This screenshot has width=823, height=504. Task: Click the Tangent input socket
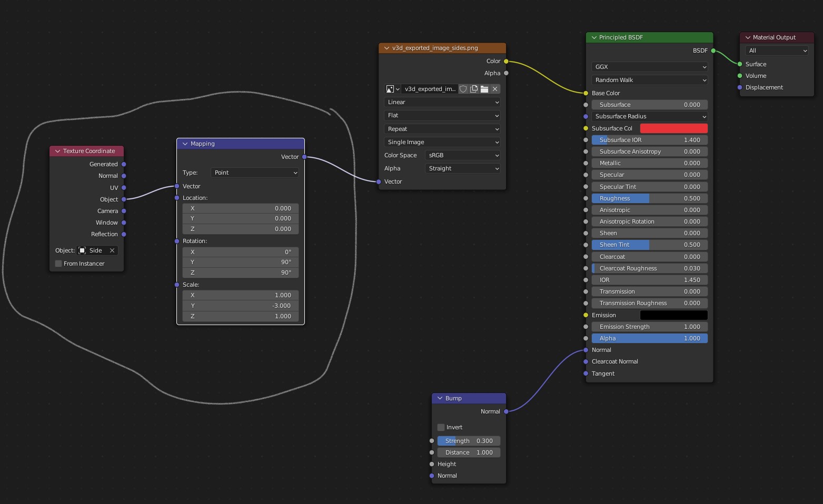coord(586,374)
